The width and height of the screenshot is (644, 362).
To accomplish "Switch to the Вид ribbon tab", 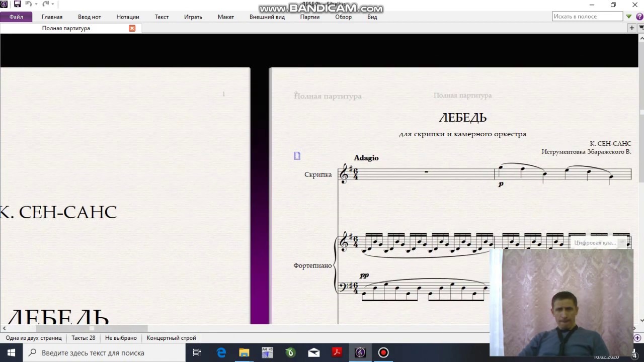I will (x=372, y=17).
